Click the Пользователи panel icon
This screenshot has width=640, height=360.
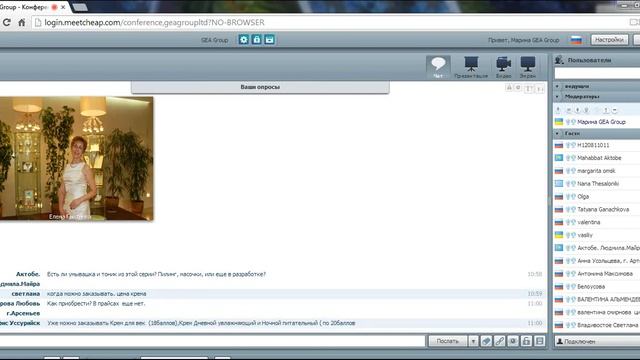point(559,60)
